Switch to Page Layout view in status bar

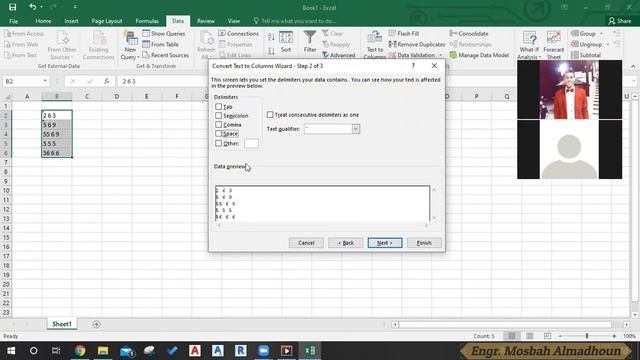click(529, 336)
